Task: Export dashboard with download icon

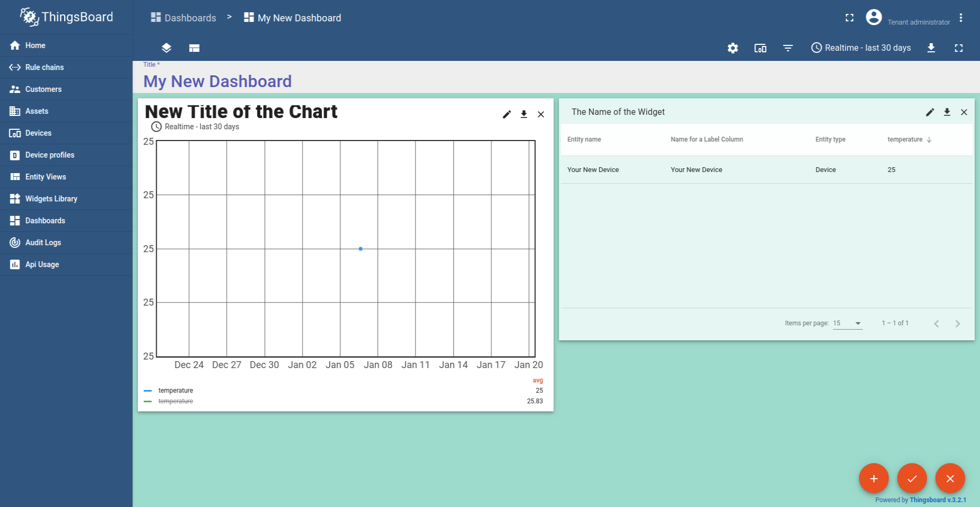Action: click(931, 48)
